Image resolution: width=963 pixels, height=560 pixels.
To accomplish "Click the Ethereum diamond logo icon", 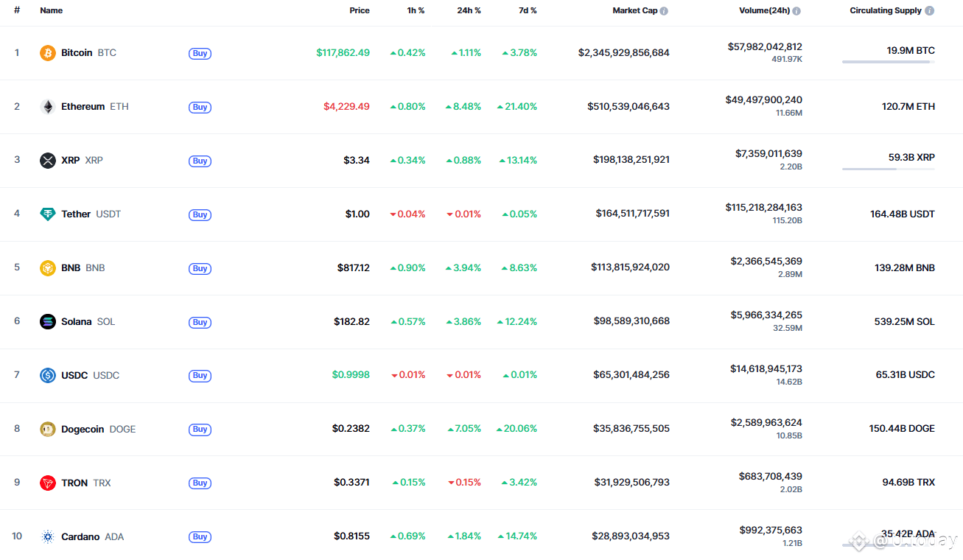I will point(48,107).
